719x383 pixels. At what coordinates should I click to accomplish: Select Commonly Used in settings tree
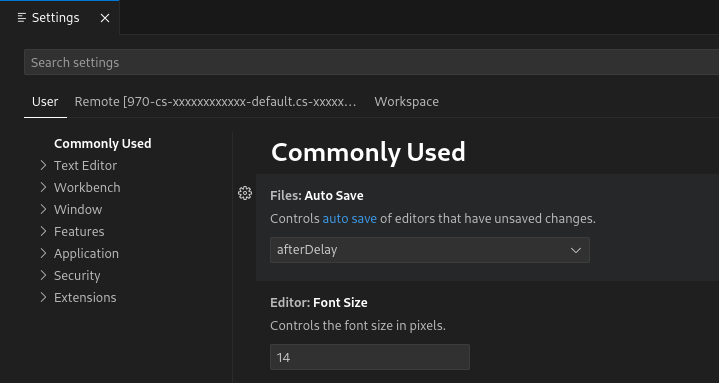point(103,143)
